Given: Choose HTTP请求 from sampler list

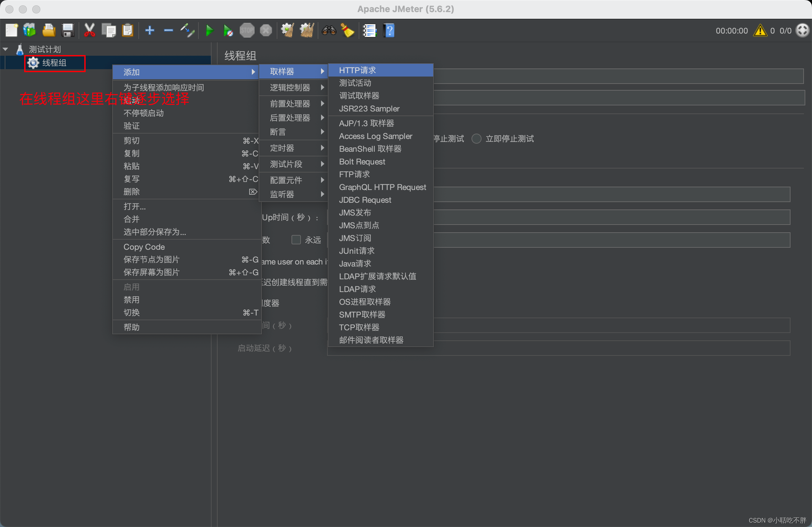Looking at the screenshot, I should pos(381,70).
